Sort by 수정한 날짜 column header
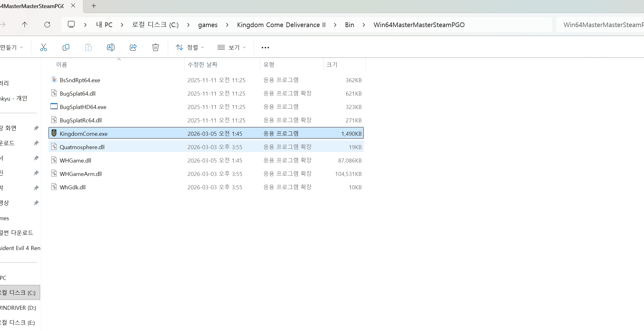Image resolution: width=644 pixels, height=331 pixels. (203, 64)
